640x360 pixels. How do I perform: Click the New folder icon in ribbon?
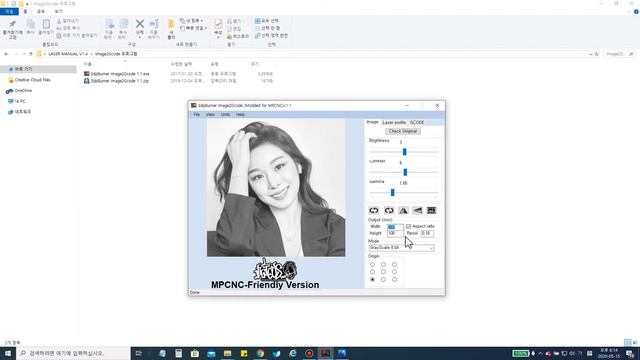(x=171, y=25)
